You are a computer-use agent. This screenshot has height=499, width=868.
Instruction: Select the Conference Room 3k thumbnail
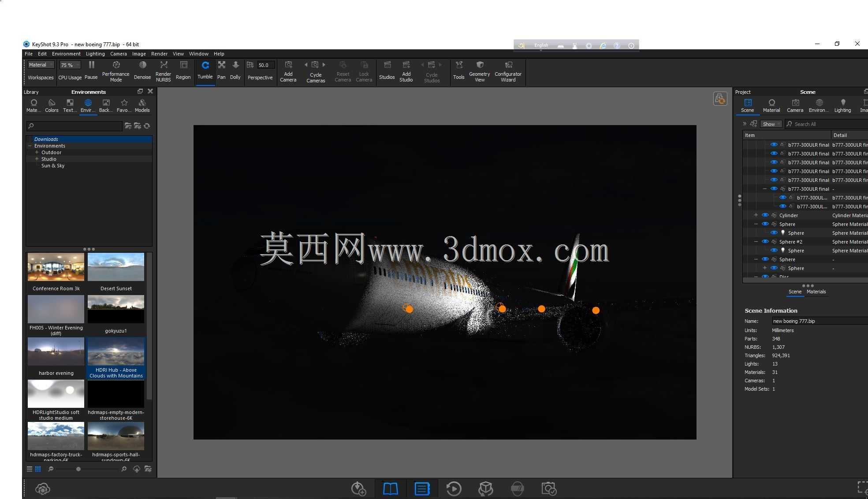point(56,267)
